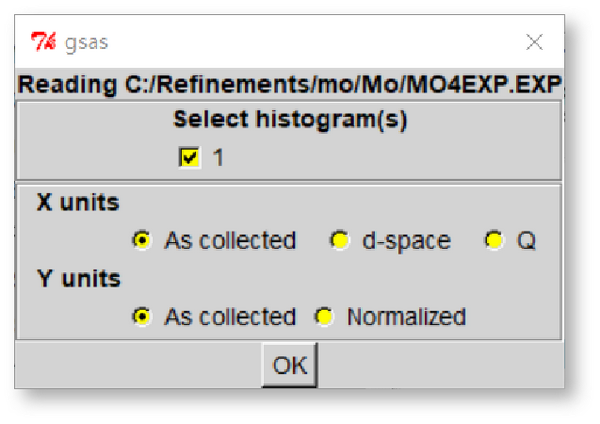Click the gsas window title text
Image resolution: width=600 pixels, height=424 pixels.
pyautogui.click(x=87, y=42)
